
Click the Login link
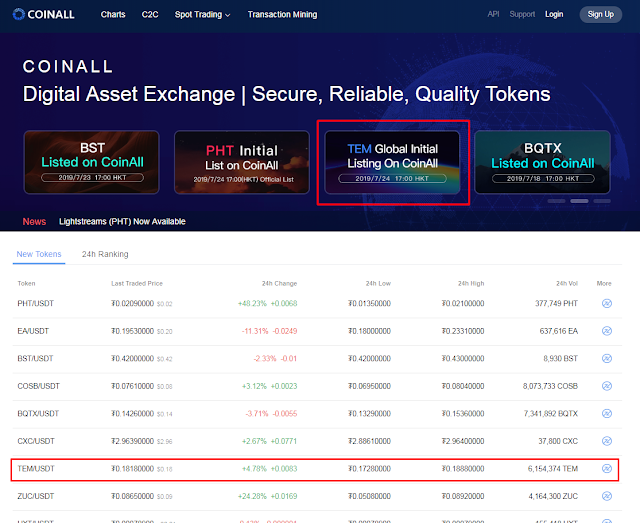554,14
